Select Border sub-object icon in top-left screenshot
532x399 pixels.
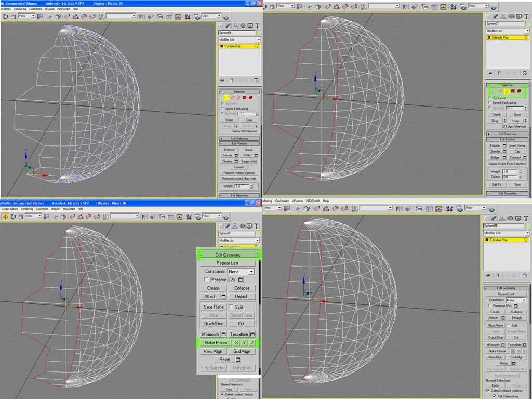(238, 98)
